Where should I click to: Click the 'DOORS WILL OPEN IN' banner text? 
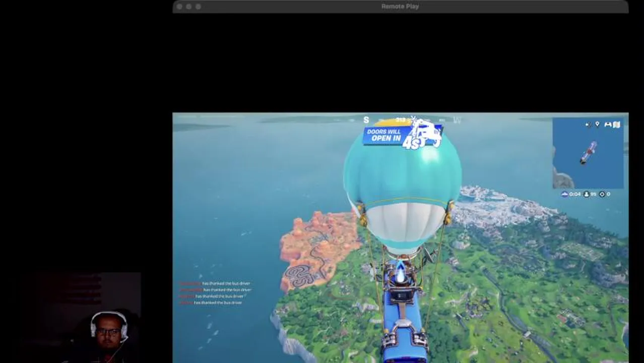[x=384, y=135]
